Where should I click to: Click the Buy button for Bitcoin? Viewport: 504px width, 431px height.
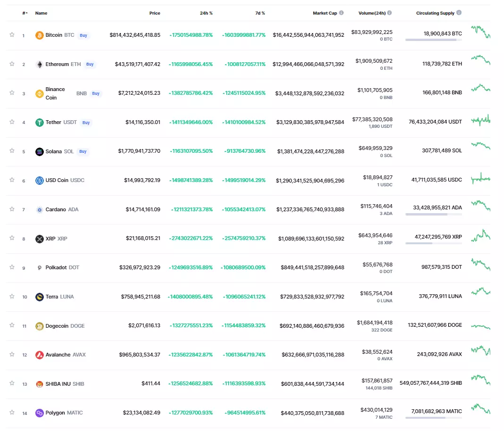point(83,35)
